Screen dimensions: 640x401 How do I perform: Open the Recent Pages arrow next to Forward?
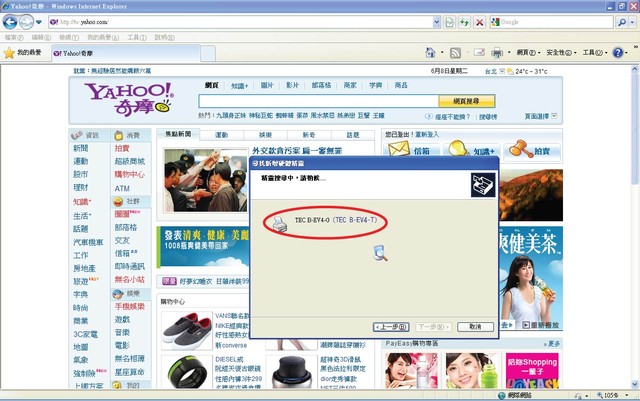click(39, 22)
